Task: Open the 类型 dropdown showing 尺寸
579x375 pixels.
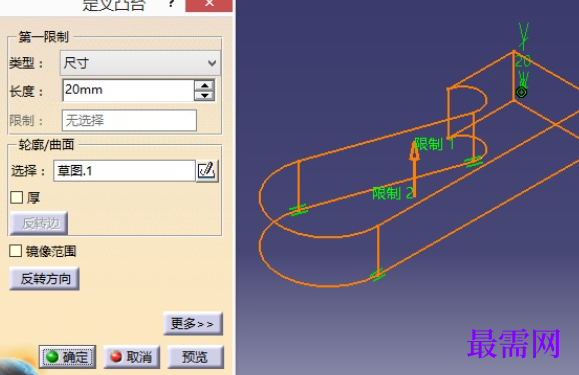Action: click(x=140, y=63)
